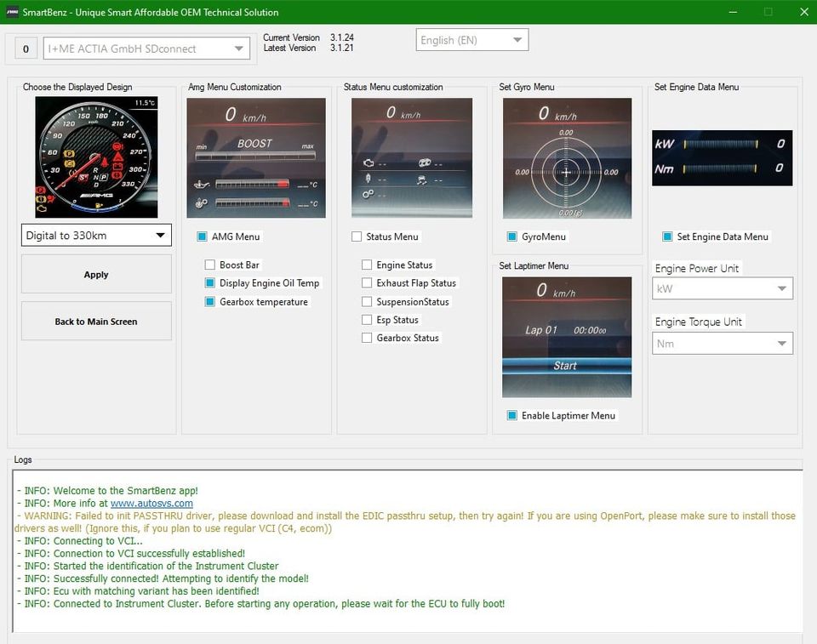This screenshot has width=817, height=644.
Task: Toggle the AMG Menu checkbox
Action: pyautogui.click(x=203, y=237)
